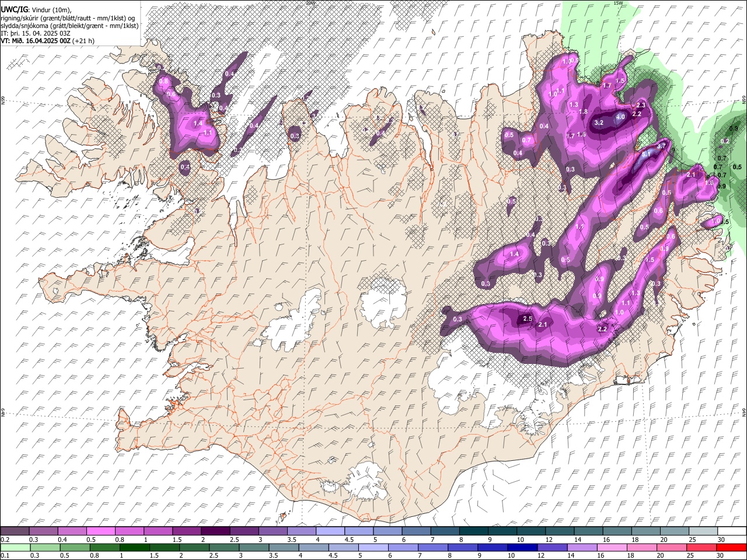
Task: Pick the magenta swatch between 0.5 and 0.8 in the snow legend
Action: click(x=100, y=531)
